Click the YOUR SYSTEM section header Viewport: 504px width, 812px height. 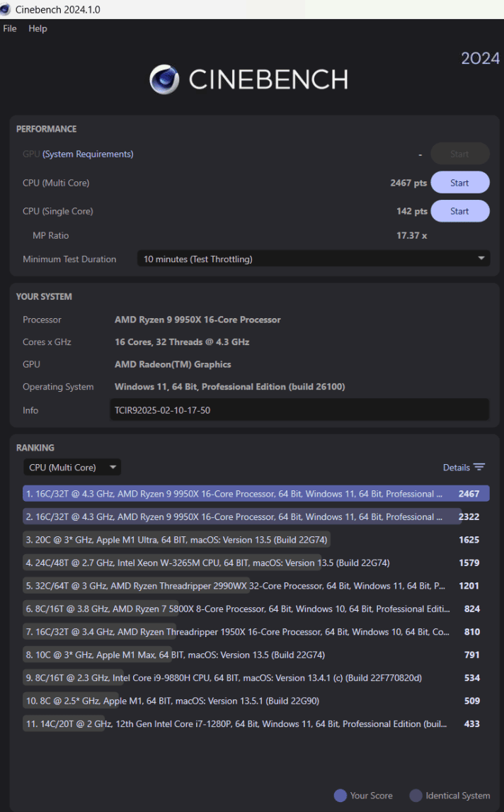coord(44,297)
